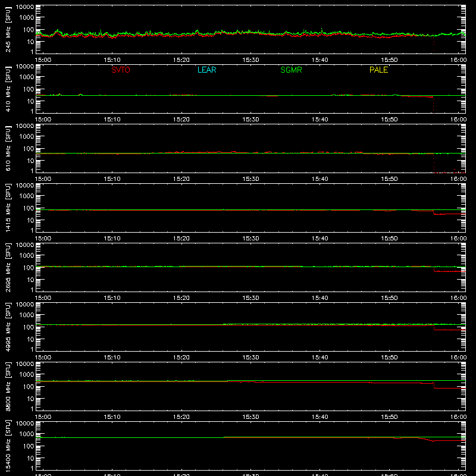Image resolution: width=476 pixels, height=476 pixels.
Task: Click the 1000 value on 15400 MHz axis
Action: click(27, 434)
